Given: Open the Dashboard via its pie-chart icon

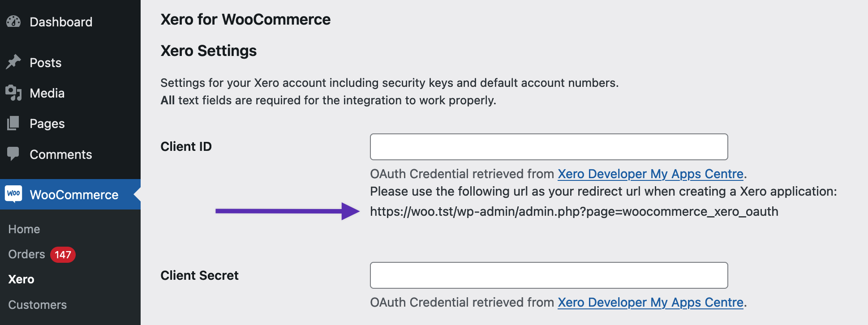Looking at the screenshot, I should coord(13,21).
